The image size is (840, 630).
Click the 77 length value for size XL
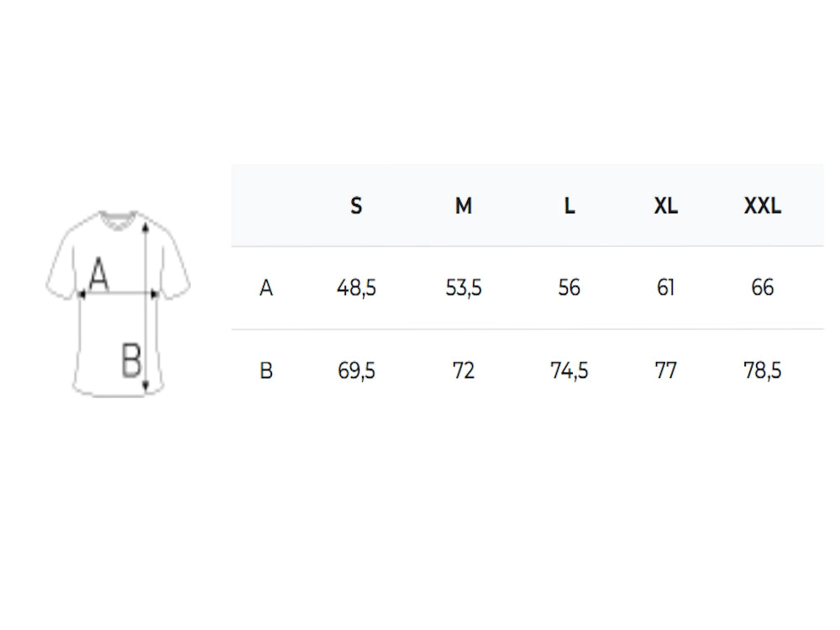[x=666, y=370]
